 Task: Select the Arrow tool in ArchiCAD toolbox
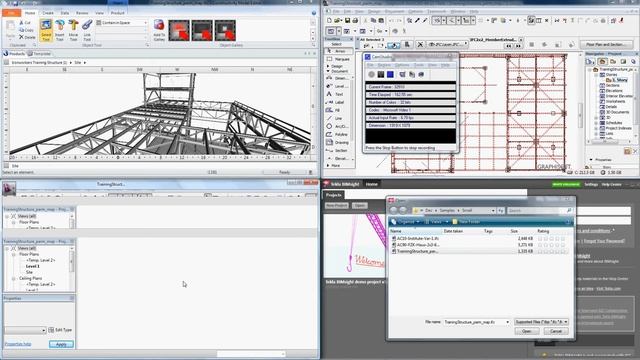point(339,51)
